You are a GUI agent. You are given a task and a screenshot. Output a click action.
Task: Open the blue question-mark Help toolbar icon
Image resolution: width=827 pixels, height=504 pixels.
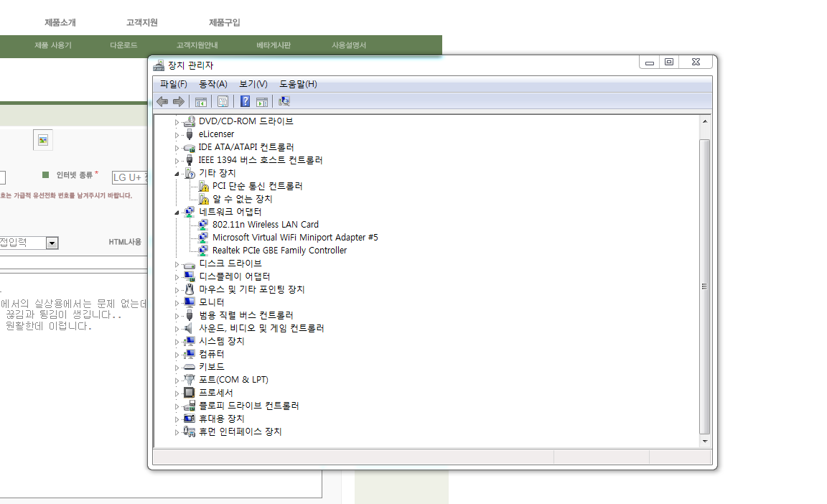[246, 102]
